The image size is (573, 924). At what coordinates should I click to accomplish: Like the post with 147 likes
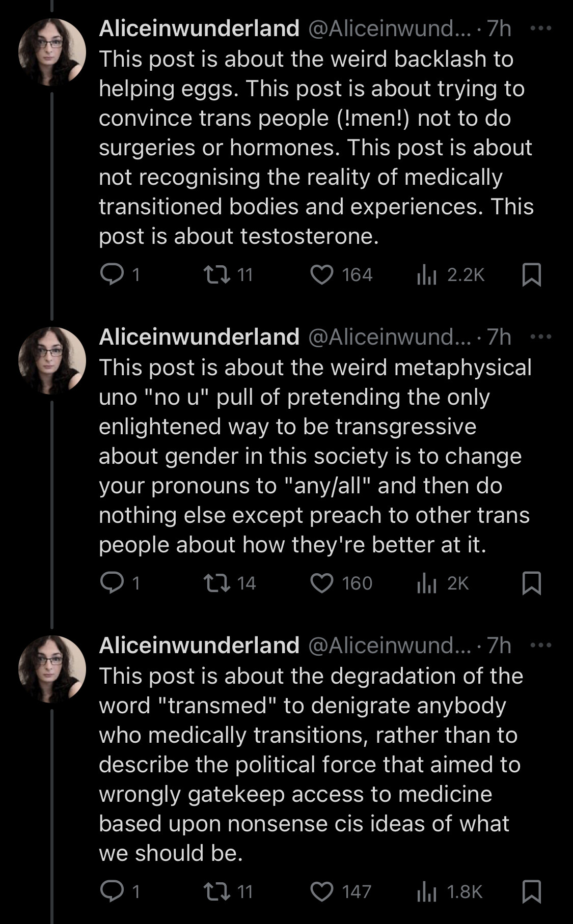(322, 892)
